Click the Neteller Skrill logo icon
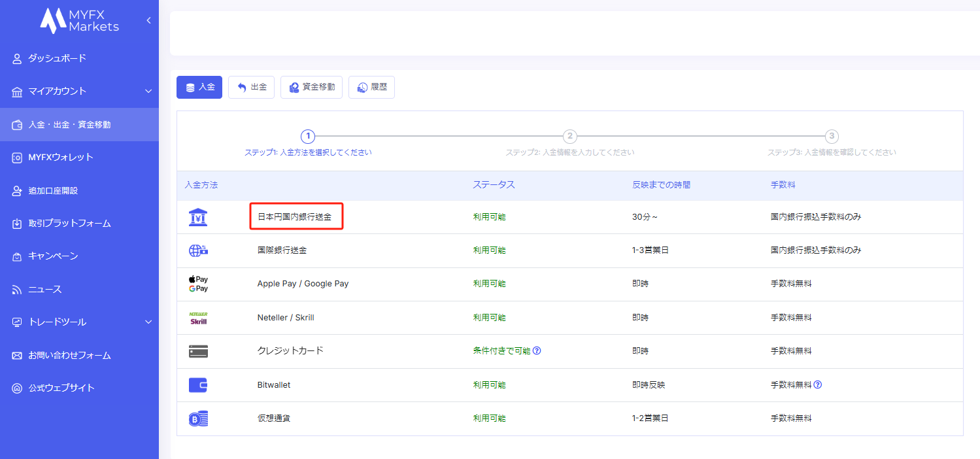The image size is (980, 459). (197, 318)
